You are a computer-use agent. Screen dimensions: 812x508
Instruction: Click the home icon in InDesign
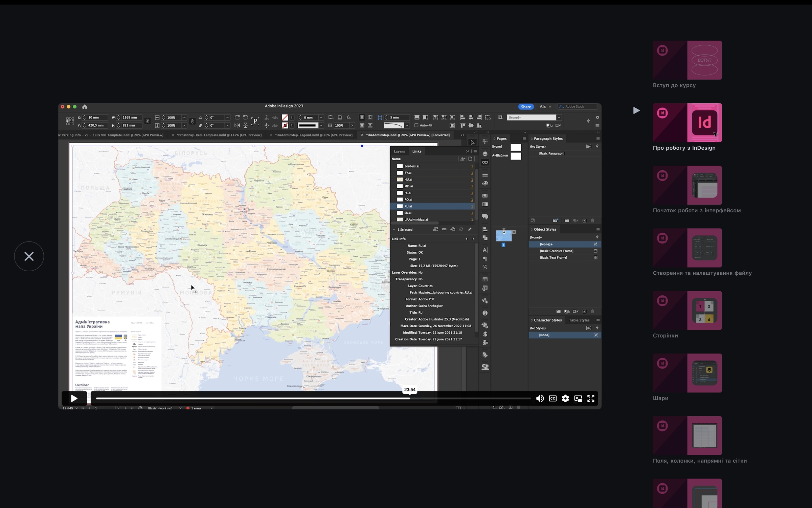coord(85,107)
